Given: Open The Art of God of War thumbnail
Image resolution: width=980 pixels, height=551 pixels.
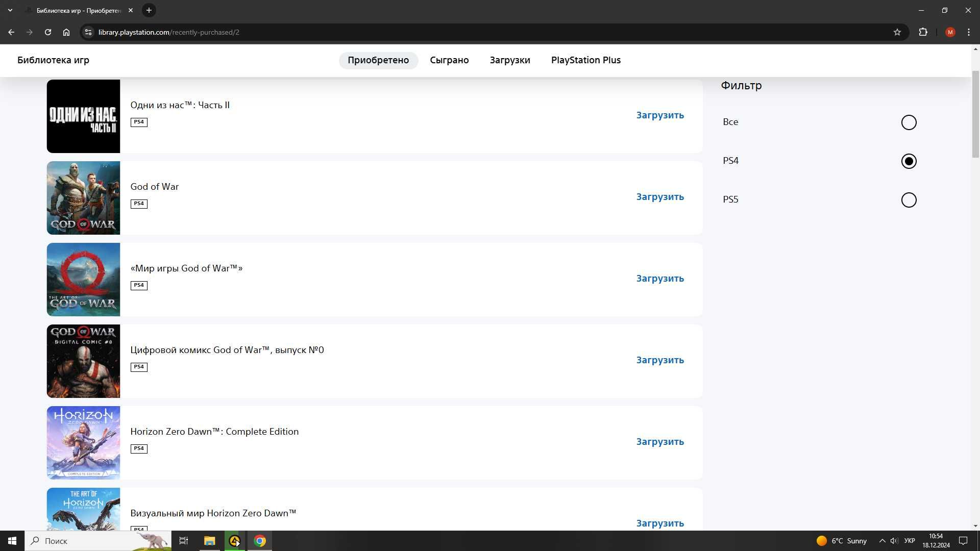Looking at the screenshot, I should click(x=83, y=280).
